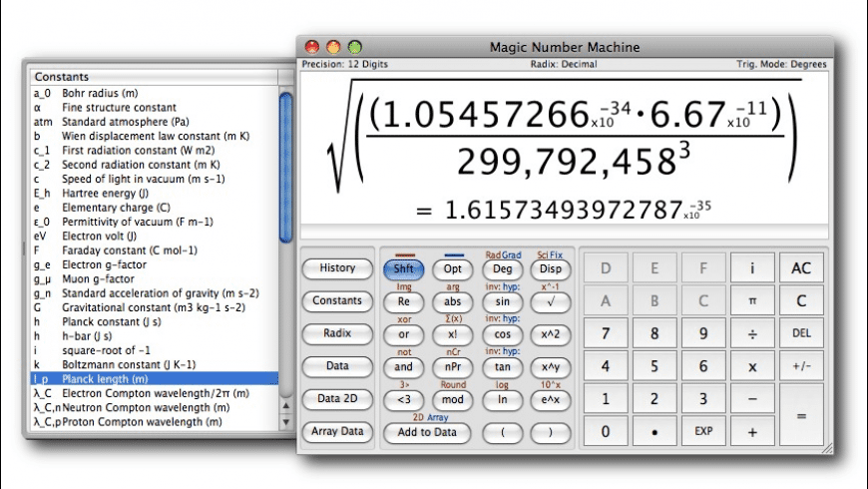The image size is (868, 489).
Task: Click the bitwise and key
Action: tap(403, 367)
